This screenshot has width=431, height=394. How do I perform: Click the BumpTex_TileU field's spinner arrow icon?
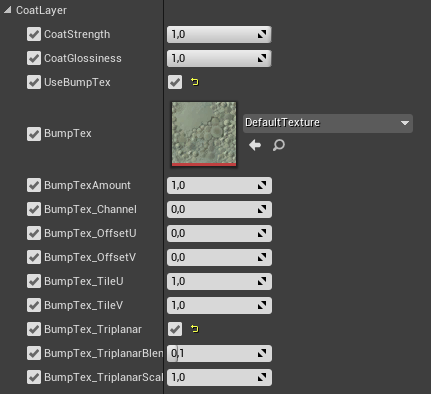point(262,281)
